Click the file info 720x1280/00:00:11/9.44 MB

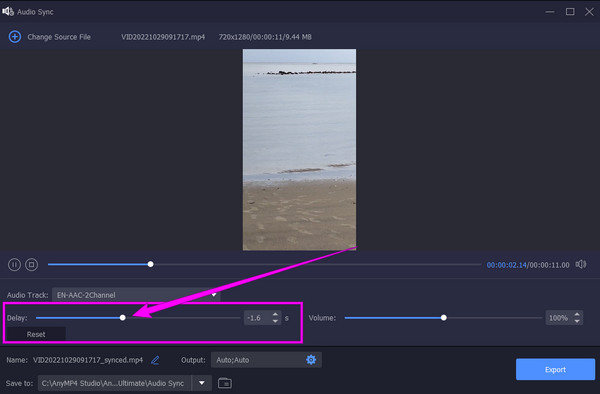[265, 37]
